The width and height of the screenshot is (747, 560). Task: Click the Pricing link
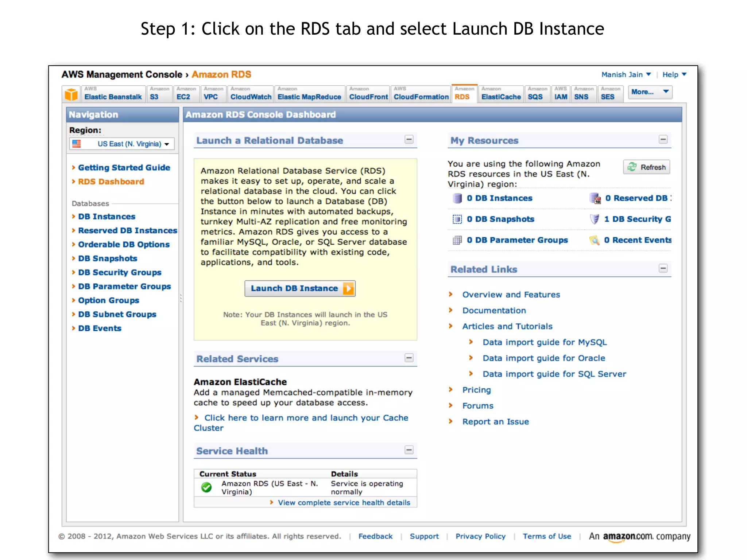click(476, 390)
